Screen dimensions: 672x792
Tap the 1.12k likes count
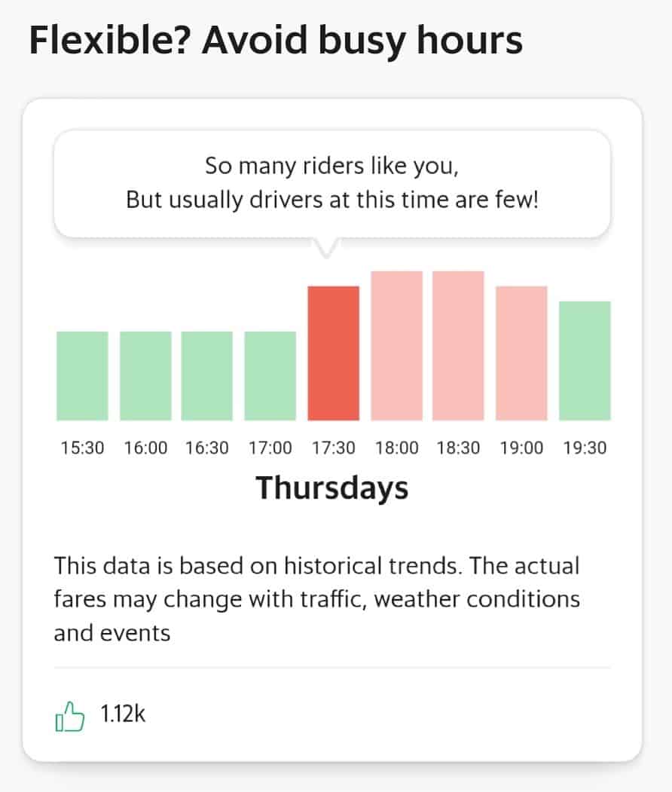pos(123,714)
